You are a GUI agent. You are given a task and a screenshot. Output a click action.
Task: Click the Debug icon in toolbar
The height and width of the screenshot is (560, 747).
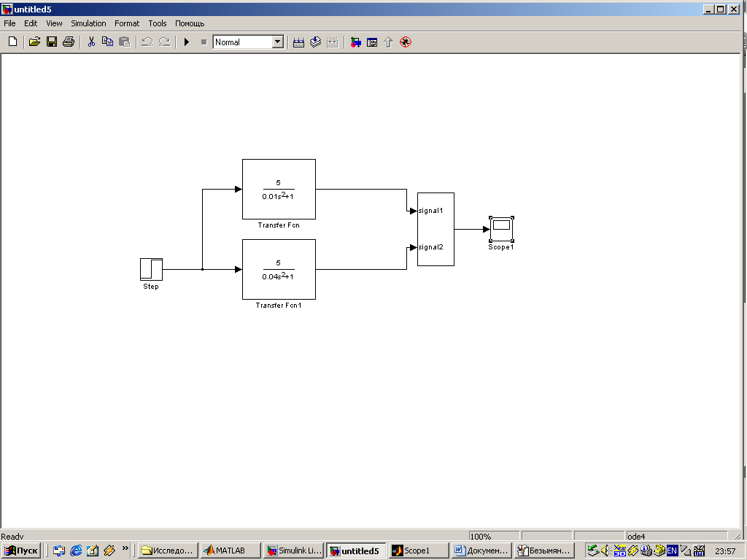click(x=406, y=42)
